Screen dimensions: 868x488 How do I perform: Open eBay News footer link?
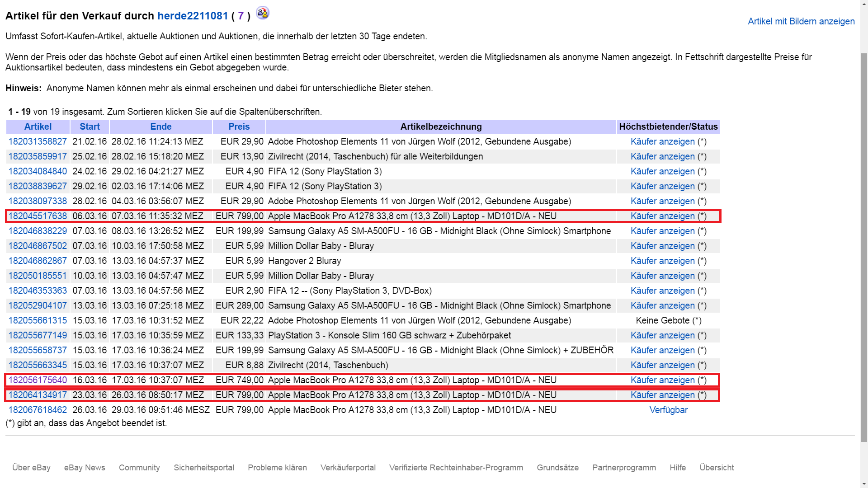85,468
